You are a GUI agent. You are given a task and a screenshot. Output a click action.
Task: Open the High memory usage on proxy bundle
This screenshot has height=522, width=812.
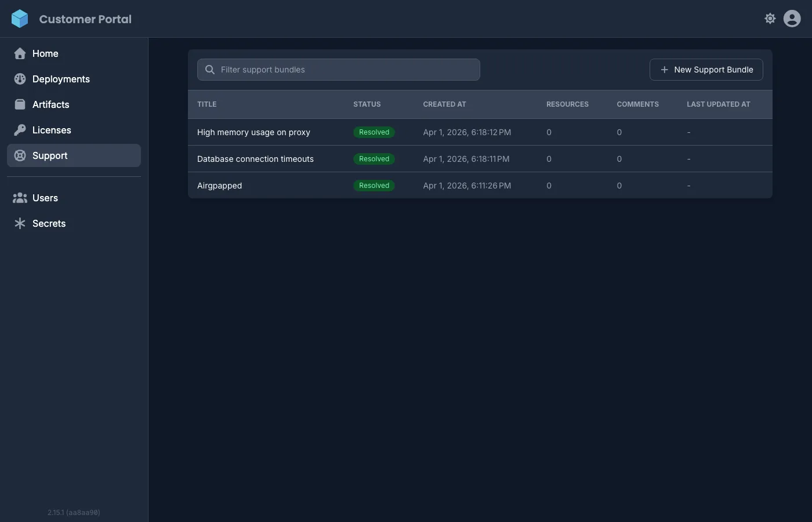coord(253,132)
